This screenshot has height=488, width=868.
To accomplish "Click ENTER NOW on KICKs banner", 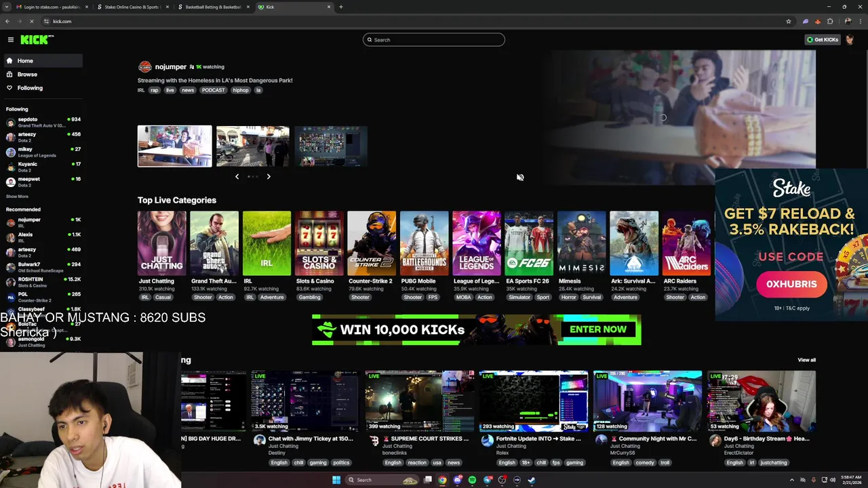I will click(598, 329).
